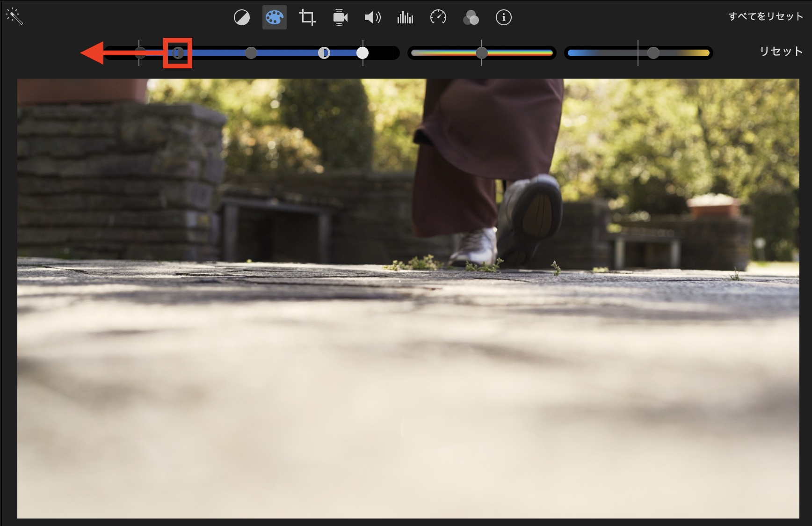The width and height of the screenshot is (812, 526).
Task: Open the speed gauge controls
Action: click(438, 18)
